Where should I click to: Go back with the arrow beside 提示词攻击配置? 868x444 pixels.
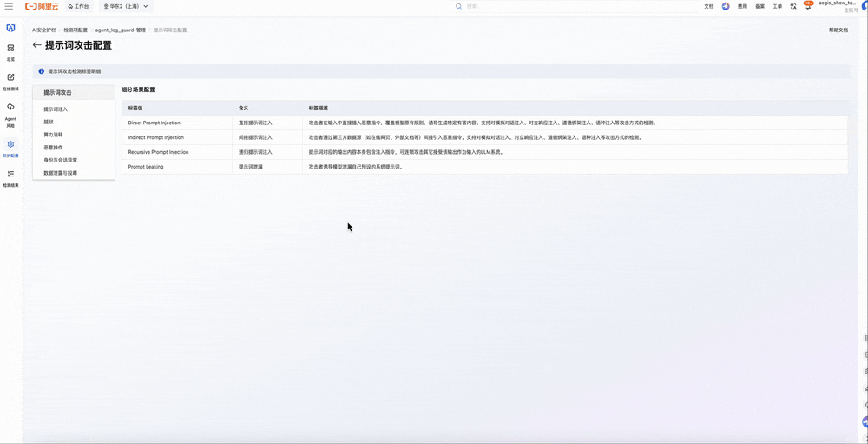37,45
